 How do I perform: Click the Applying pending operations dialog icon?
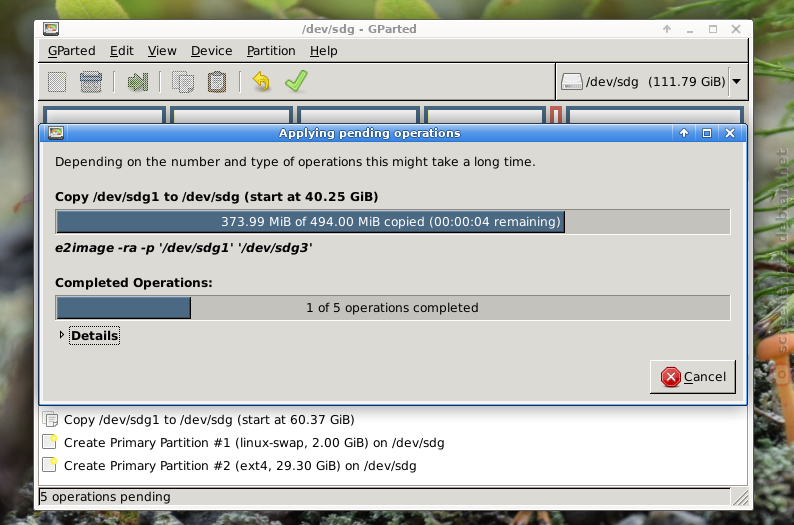(x=56, y=133)
